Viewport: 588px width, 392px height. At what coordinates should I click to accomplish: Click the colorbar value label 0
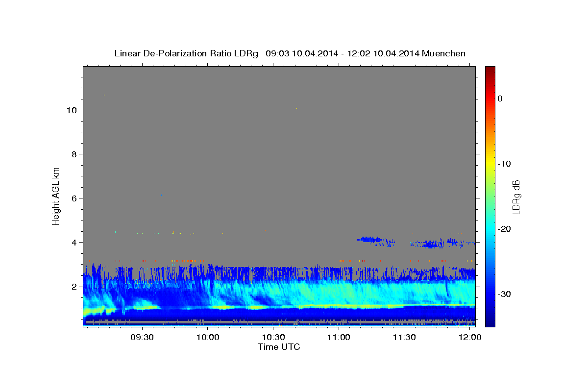point(500,98)
